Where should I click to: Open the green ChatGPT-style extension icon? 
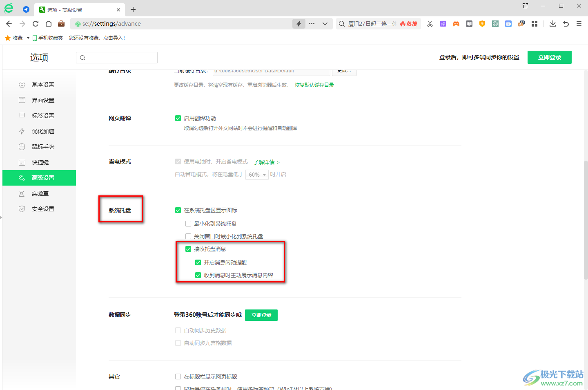(495, 24)
